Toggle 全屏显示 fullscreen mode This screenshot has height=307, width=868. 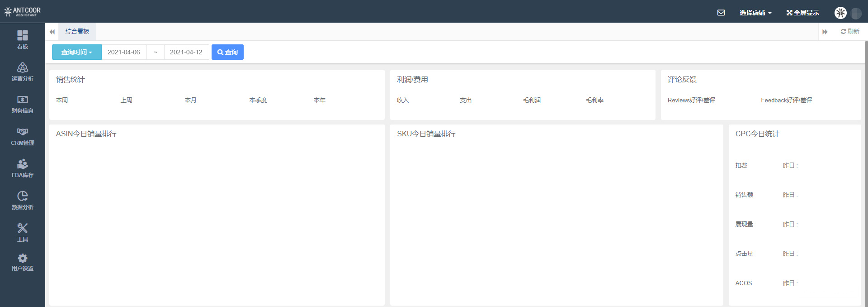[x=802, y=13]
